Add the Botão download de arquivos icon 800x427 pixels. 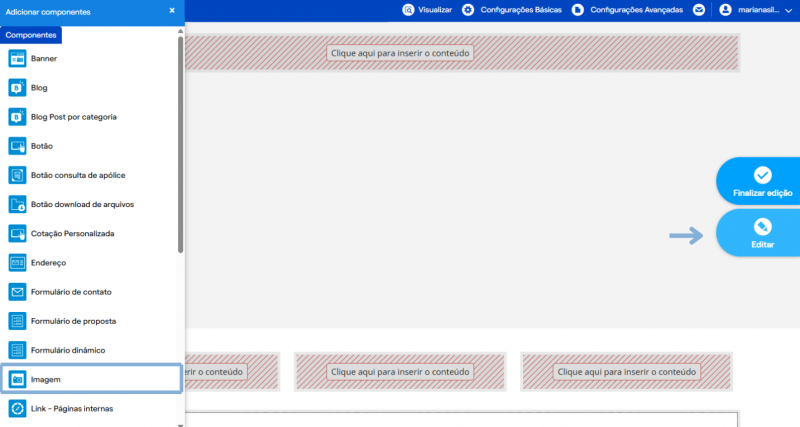click(17, 205)
